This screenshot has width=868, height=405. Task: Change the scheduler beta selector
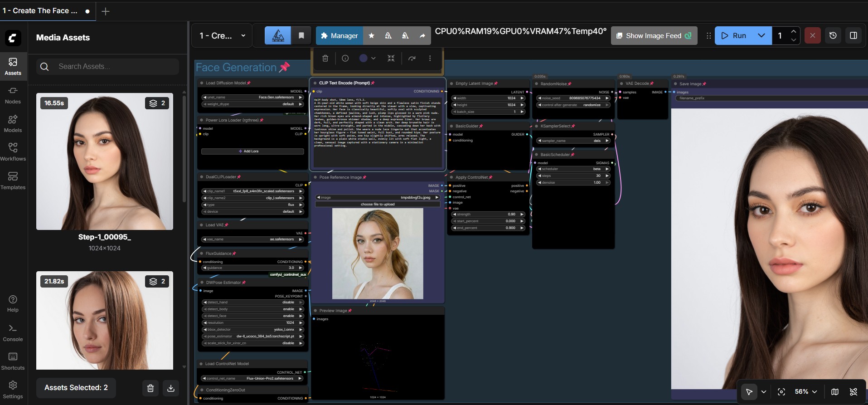[x=573, y=169]
